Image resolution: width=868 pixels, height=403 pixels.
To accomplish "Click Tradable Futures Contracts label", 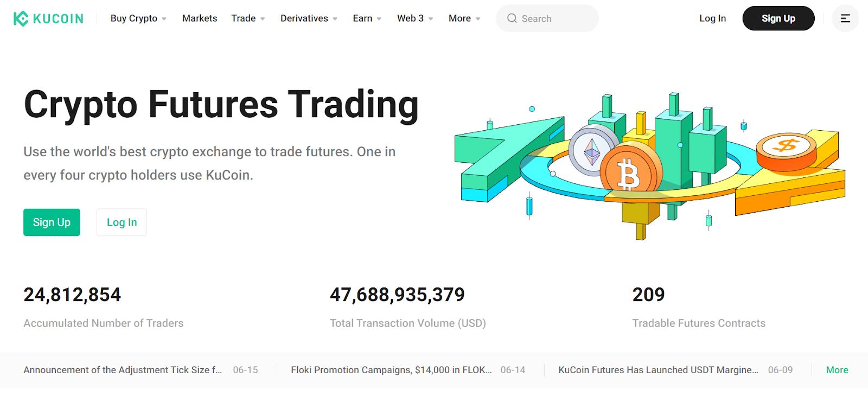I will click(699, 323).
